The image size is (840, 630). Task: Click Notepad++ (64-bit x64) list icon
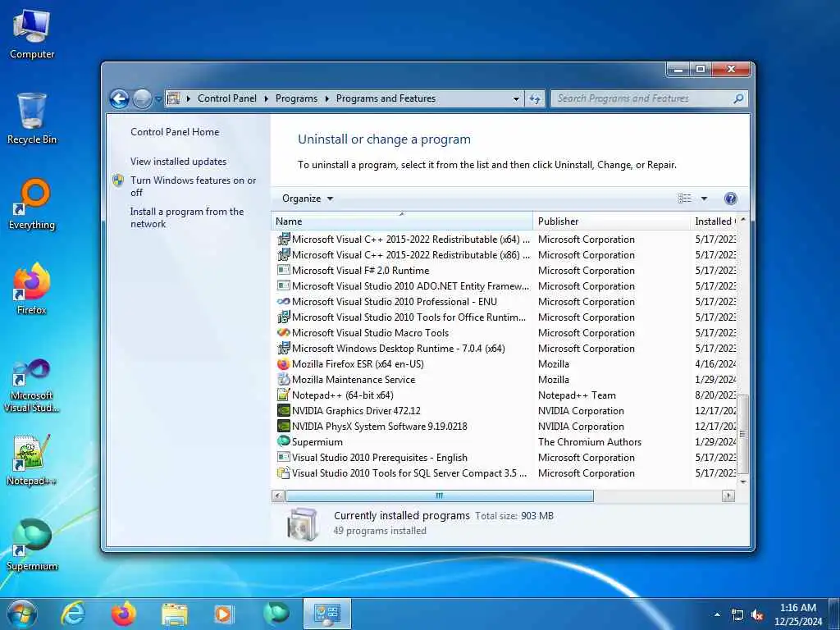(x=283, y=395)
